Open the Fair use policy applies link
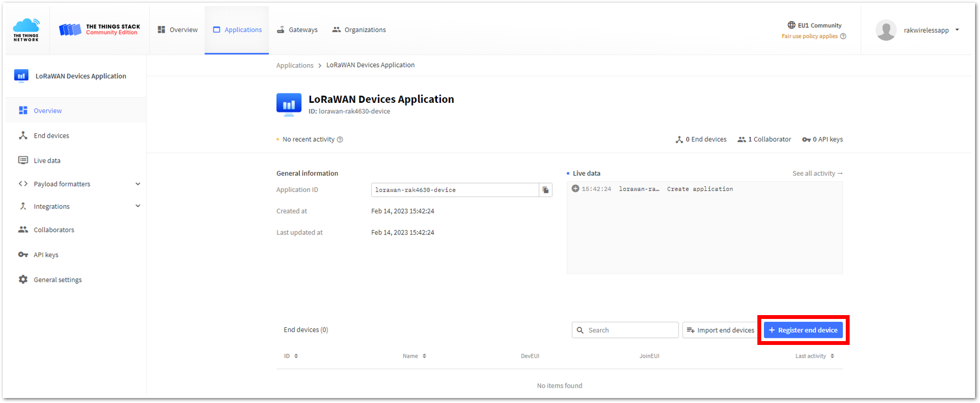980x403 pixels. pos(809,36)
